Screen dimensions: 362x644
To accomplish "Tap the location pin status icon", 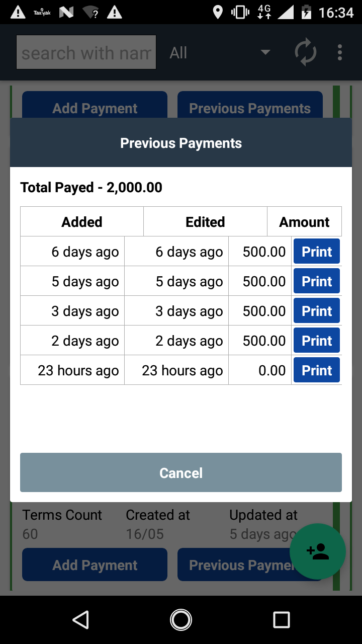I will tap(218, 12).
